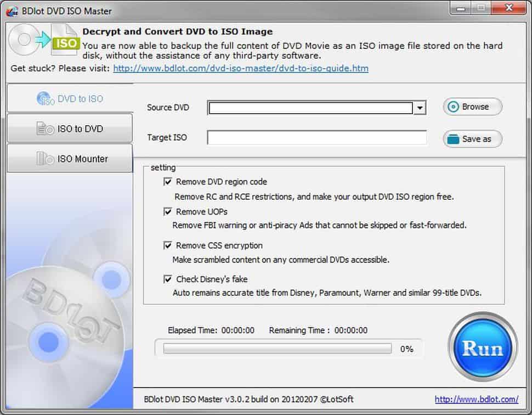Expand the Source DVD dropdown arrow
The image size is (532, 415).
420,108
